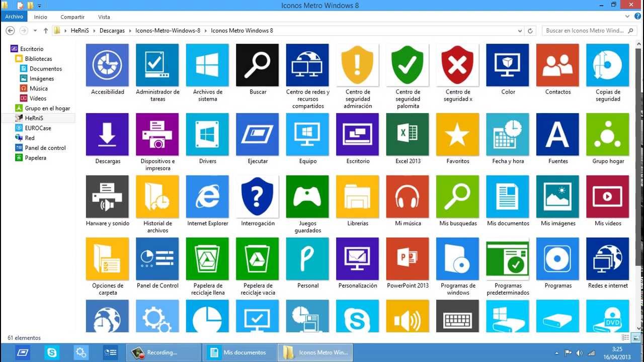This screenshot has width=644, height=362.
Task: Select the Personalización icon file
Action: pyautogui.click(x=358, y=259)
